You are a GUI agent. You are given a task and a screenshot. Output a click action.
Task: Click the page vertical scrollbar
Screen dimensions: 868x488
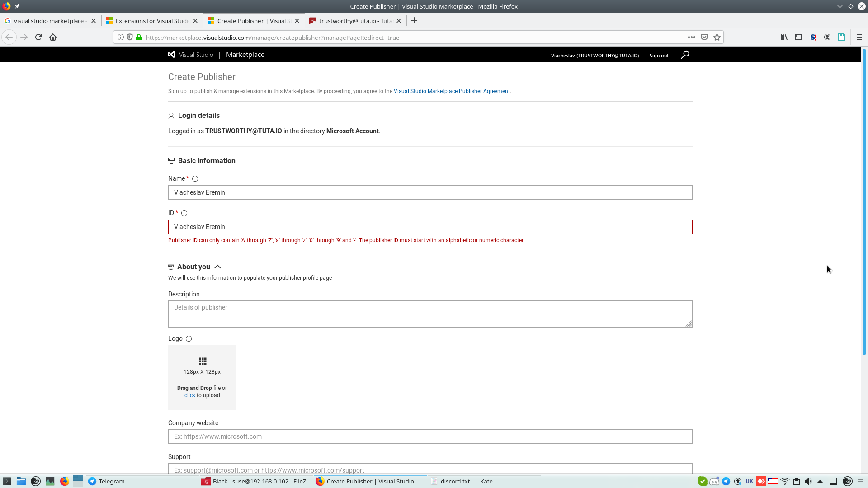864,203
